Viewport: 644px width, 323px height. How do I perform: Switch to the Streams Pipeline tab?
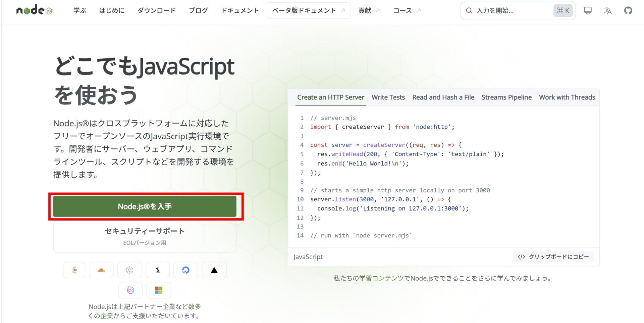coord(506,97)
